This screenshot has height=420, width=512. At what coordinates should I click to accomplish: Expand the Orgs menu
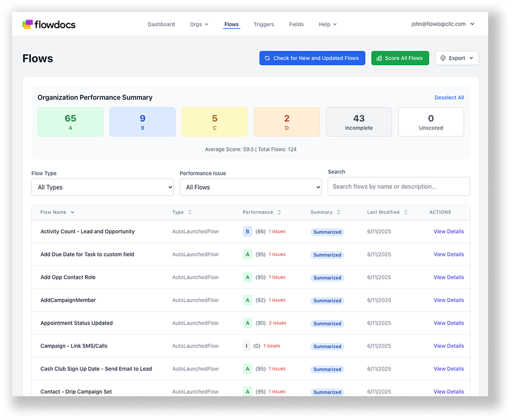click(x=199, y=24)
